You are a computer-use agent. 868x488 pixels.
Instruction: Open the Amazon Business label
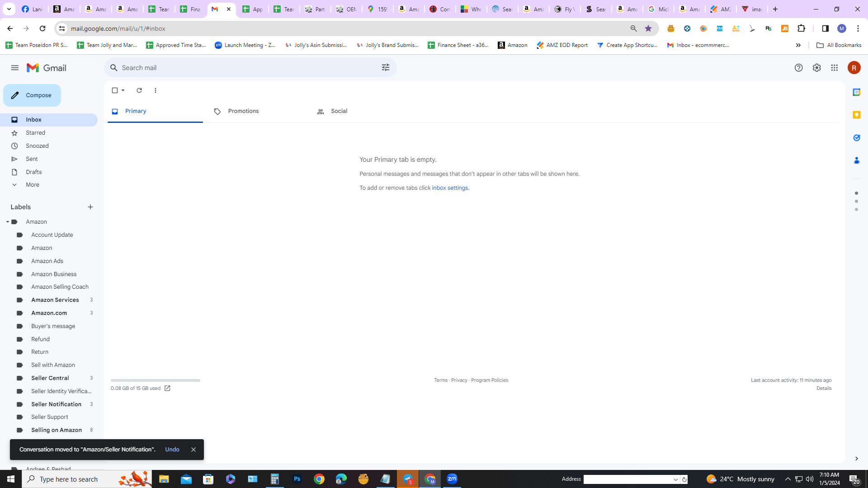pyautogui.click(x=54, y=274)
